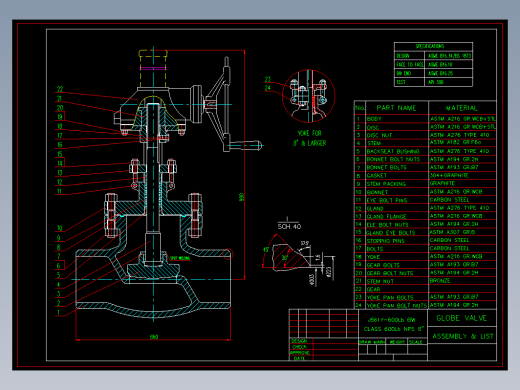Viewport: 520px width, 390px height.
Task: Select the SCH.40 label text
Action: pyautogui.click(x=289, y=227)
